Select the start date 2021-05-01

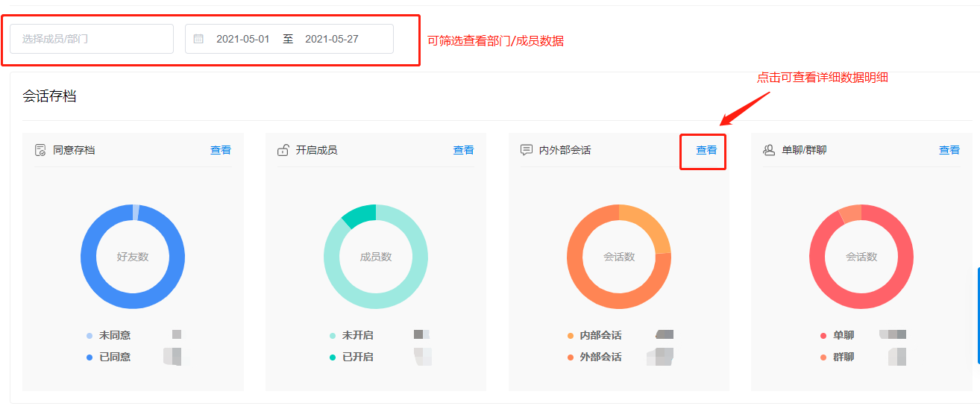coord(242,39)
